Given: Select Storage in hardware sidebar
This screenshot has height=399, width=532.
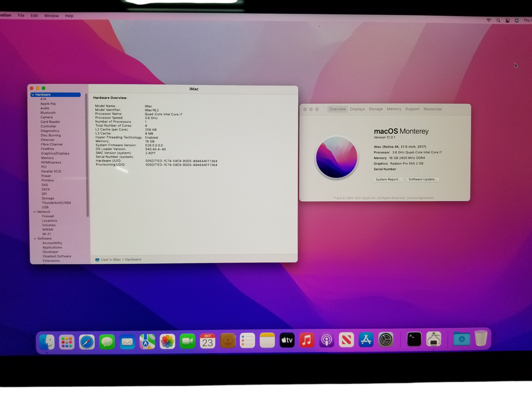Looking at the screenshot, I should pos(47,198).
